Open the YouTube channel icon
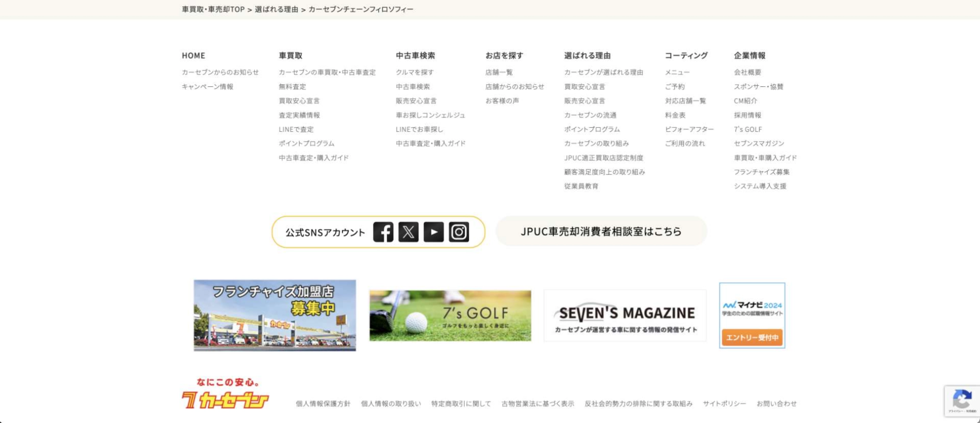 (x=433, y=232)
